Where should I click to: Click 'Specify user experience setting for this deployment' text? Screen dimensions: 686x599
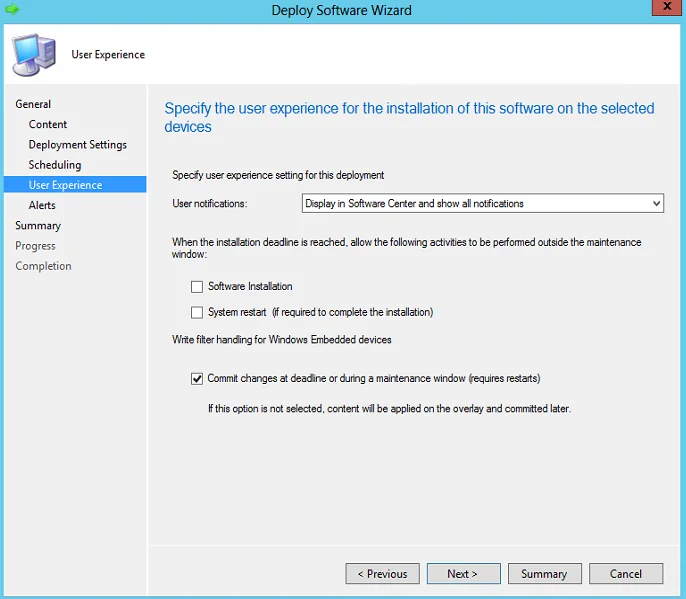click(278, 175)
